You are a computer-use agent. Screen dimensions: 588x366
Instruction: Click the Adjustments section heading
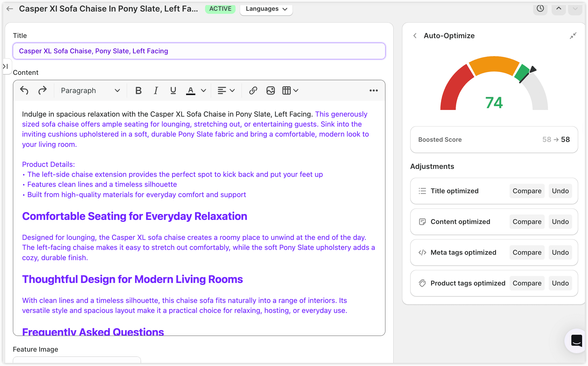click(432, 167)
